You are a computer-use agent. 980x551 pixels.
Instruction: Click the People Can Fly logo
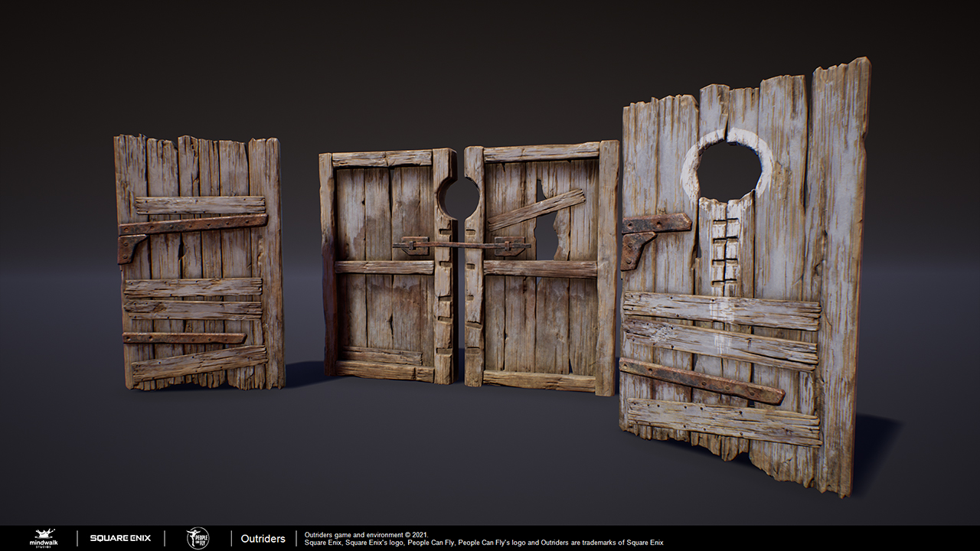198,538
